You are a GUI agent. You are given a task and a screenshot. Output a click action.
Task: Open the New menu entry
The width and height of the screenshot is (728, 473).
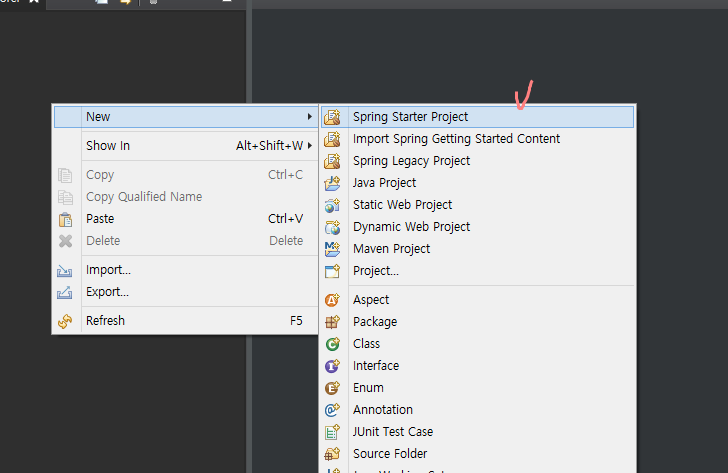click(185, 117)
